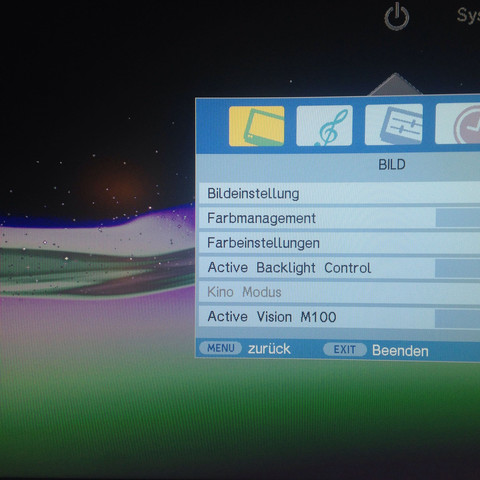480x480 pixels.
Task: Click the BILD menu title header
Action: 392,164
